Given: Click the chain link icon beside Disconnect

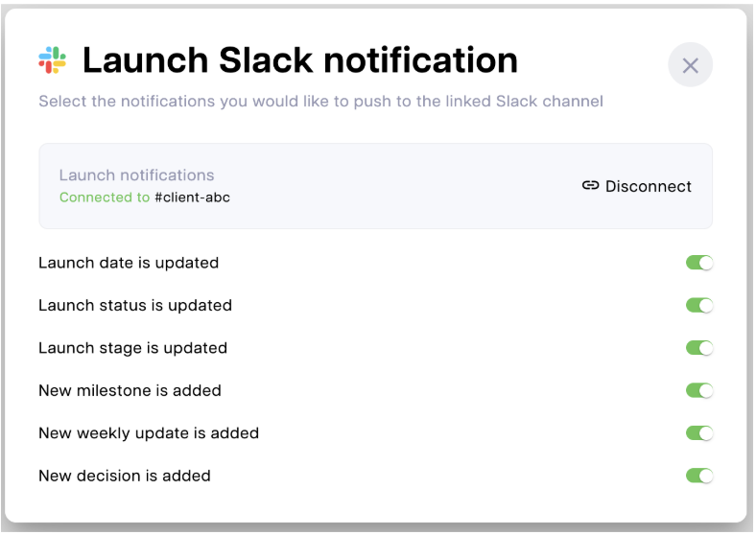Looking at the screenshot, I should [x=591, y=186].
